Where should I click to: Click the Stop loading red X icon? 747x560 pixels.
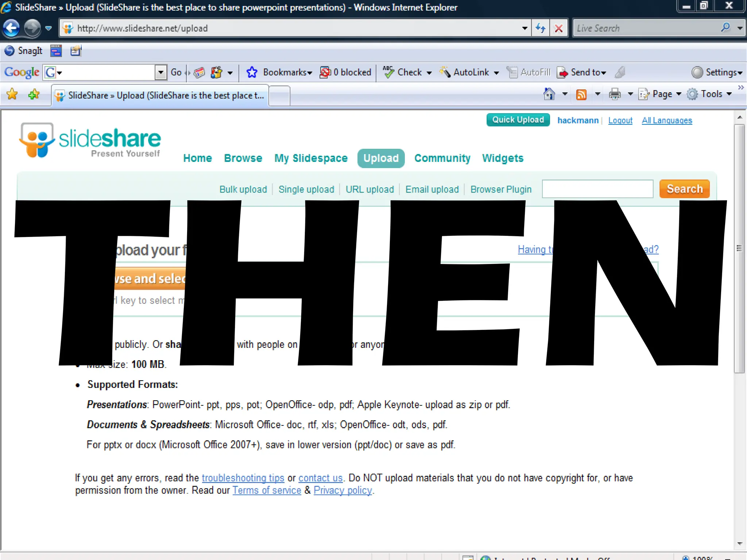558,28
